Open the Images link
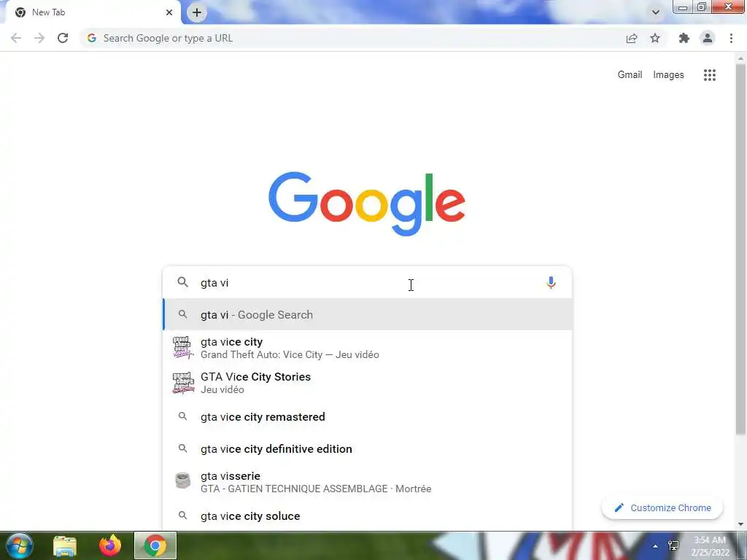The height and width of the screenshot is (560, 747). [668, 75]
